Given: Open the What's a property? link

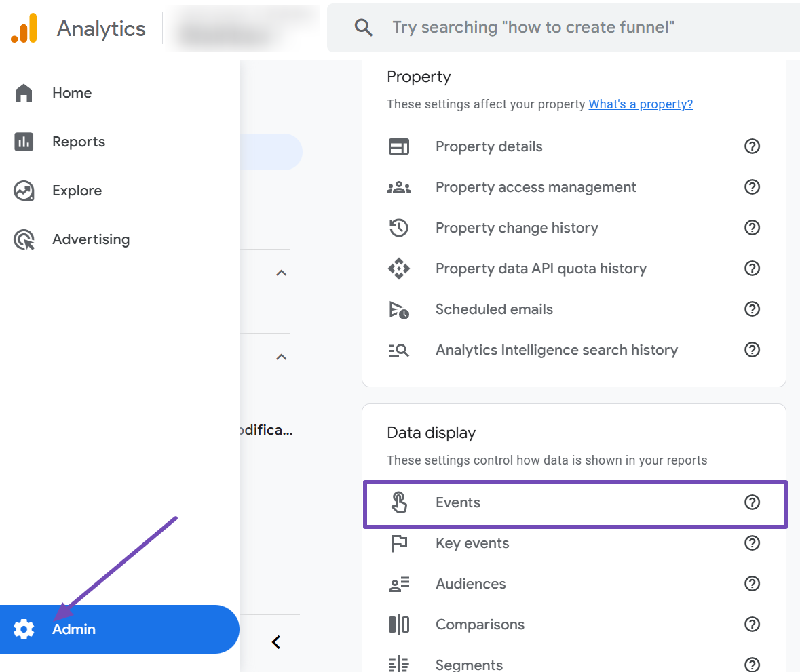Looking at the screenshot, I should (640, 104).
